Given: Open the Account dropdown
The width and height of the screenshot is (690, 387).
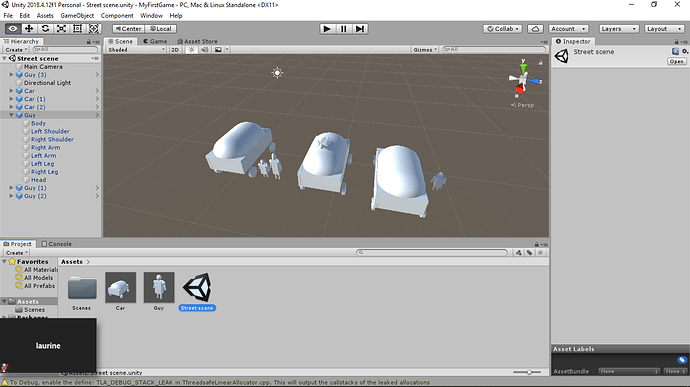Looking at the screenshot, I should (x=569, y=29).
